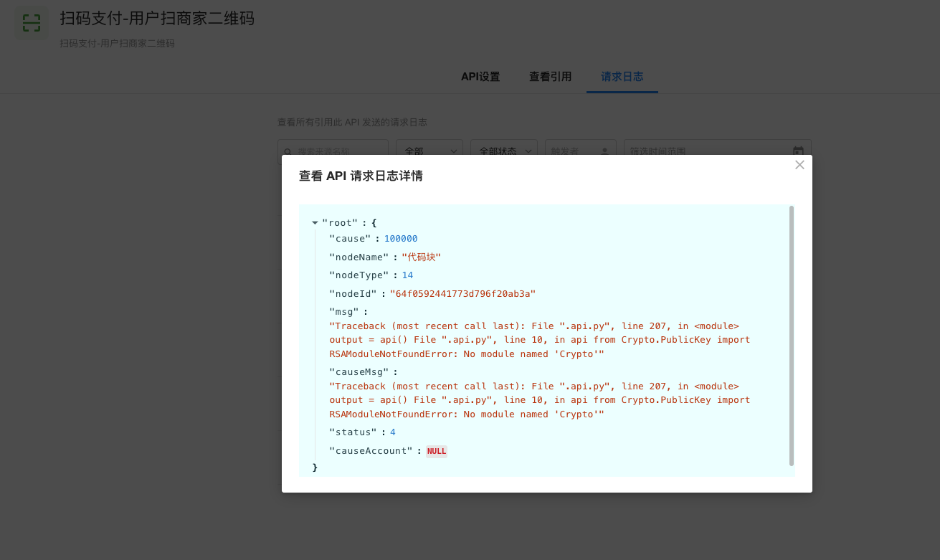Collapse the "root" JSON node

[315, 223]
